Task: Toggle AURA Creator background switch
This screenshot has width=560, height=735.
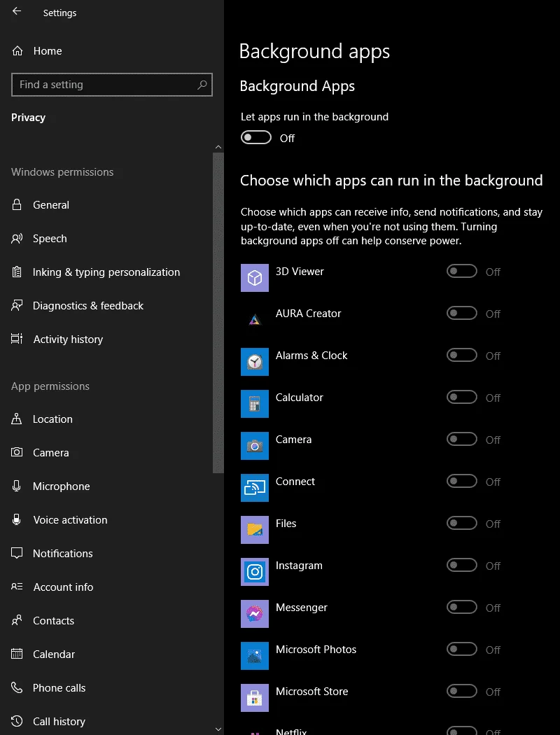Action: 461,313
